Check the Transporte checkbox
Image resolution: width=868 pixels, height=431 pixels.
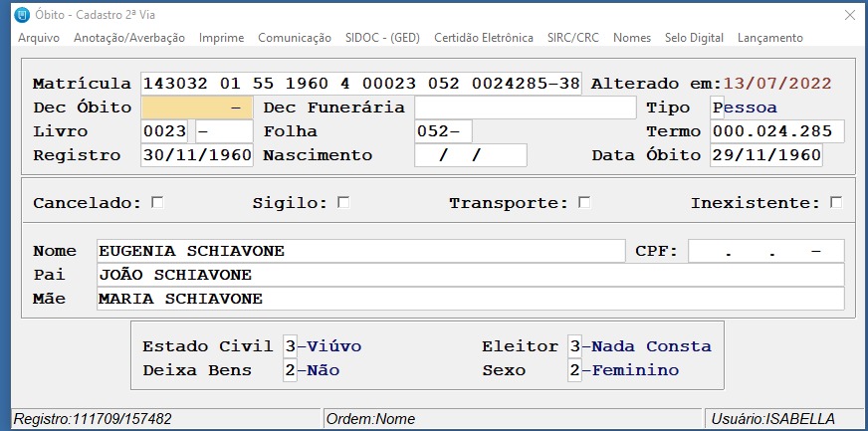coord(584,202)
